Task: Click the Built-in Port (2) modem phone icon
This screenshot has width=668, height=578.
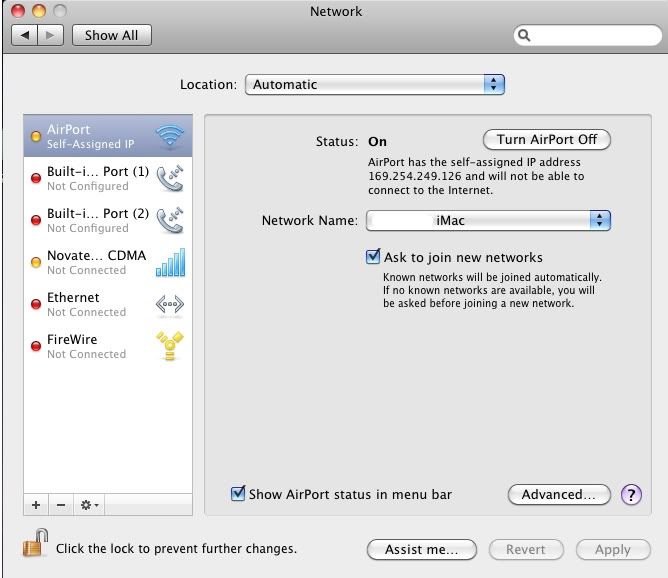Action: point(170,220)
